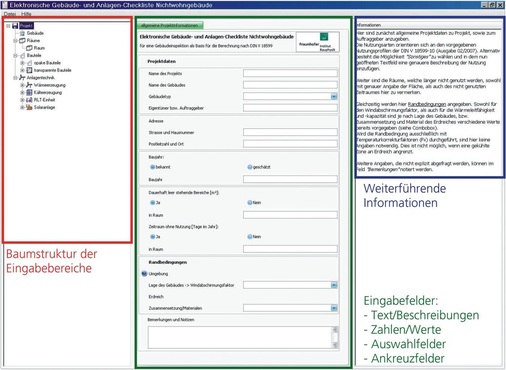Click the Umgebung icon under Randbedingungen
This screenshot has width=506, height=370.
tap(144, 274)
